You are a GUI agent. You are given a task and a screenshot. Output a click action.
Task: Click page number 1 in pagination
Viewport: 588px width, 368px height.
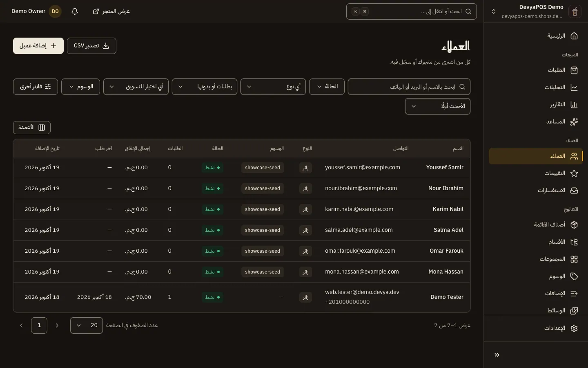point(39,325)
